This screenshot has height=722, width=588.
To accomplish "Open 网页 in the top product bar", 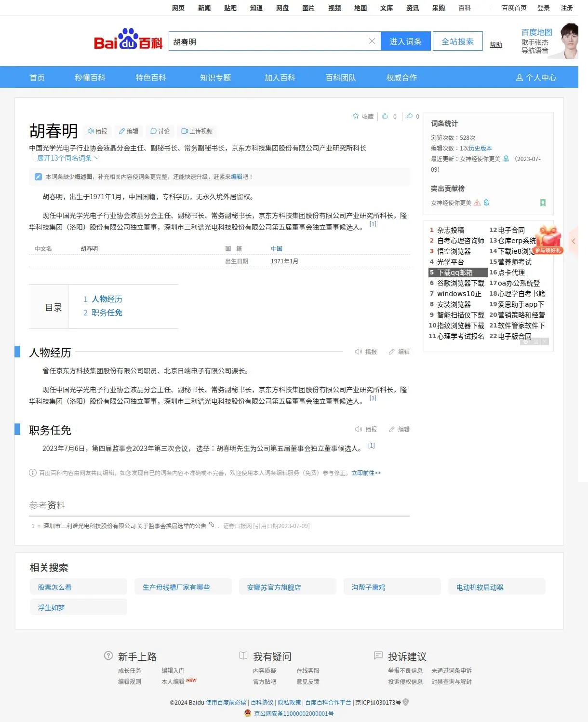I will tap(178, 8).
